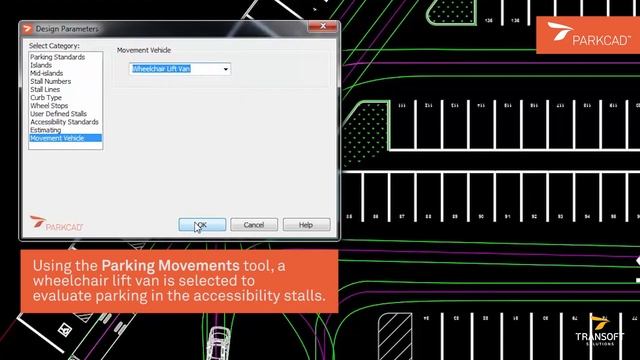Click the ParkCAD logo banner at top right
Screen dimensions: 640x360
pos(588,35)
